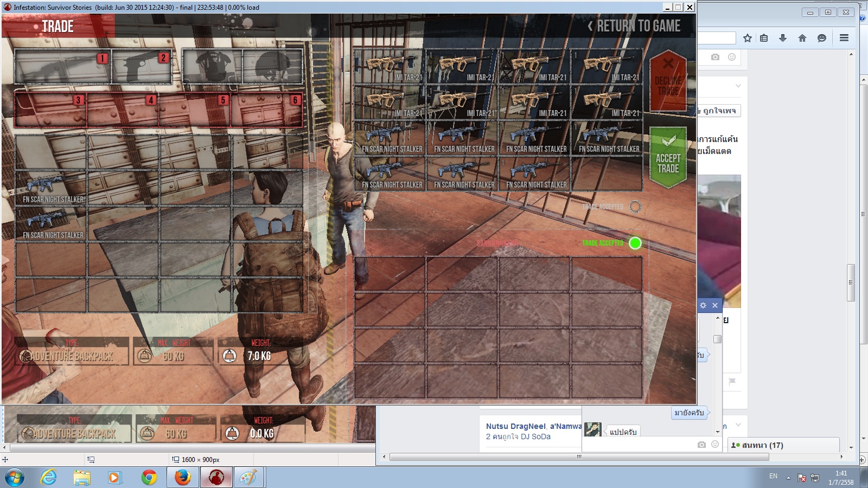
Task: Click pistol slot number 2
Action: (142, 67)
